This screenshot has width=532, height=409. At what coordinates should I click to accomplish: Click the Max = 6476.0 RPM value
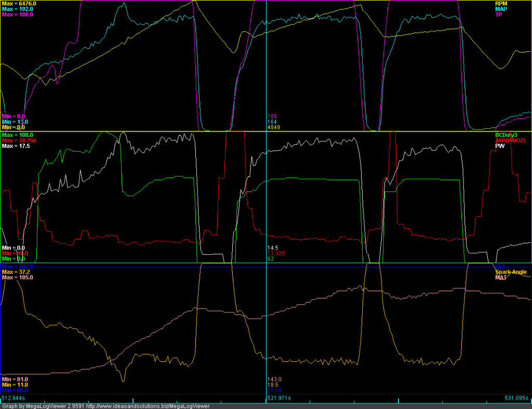[x=19, y=4]
